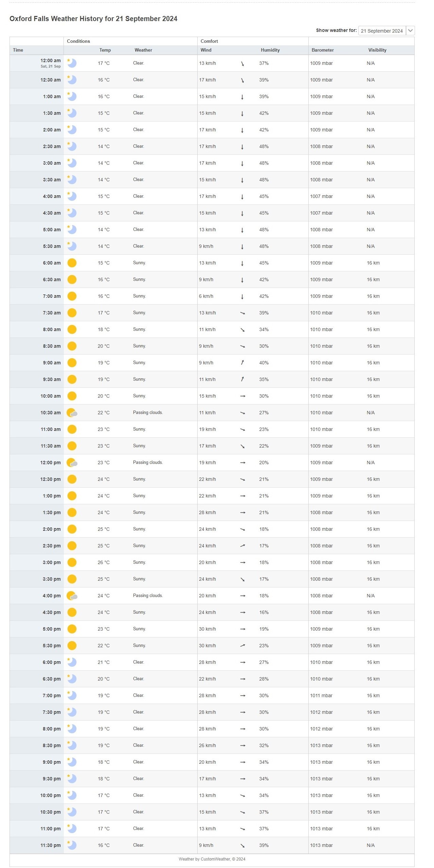Click the wind arrow in 2:30 pm row

pyautogui.click(x=242, y=546)
